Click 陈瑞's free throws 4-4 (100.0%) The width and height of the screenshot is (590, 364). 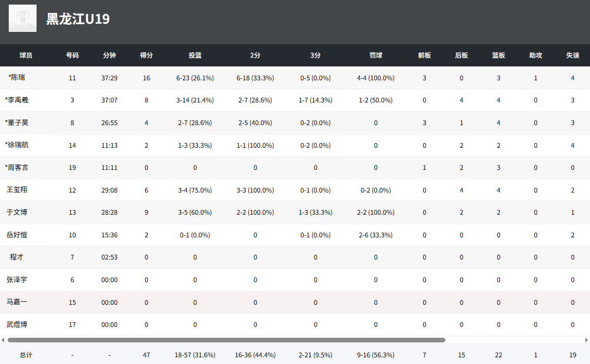375,78
